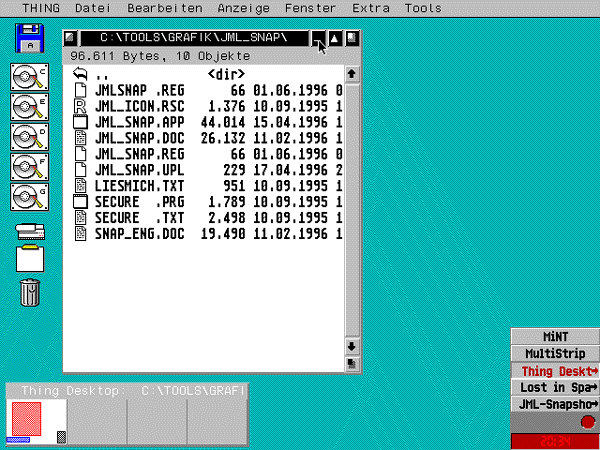This screenshot has height=450, width=600.
Task: Open hard drive E icon
Action: [x=30, y=108]
